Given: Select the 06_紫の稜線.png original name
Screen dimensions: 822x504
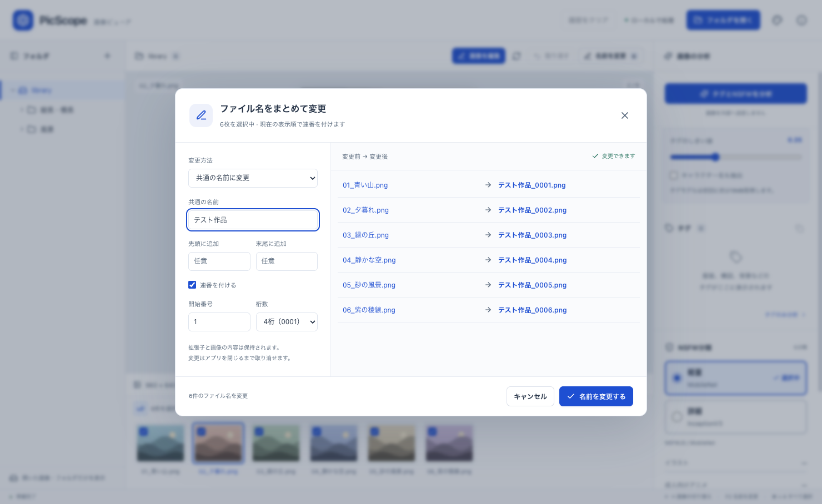Looking at the screenshot, I should (x=369, y=310).
